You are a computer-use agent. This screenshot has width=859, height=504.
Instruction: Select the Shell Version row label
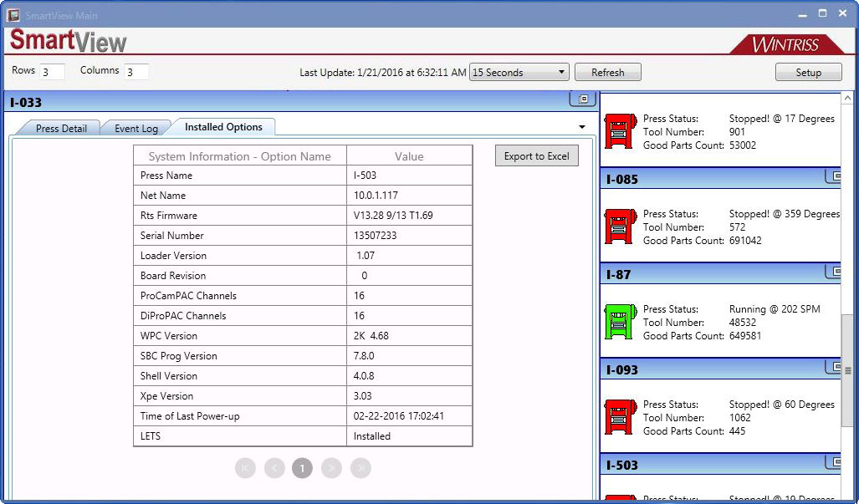click(x=169, y=376)
